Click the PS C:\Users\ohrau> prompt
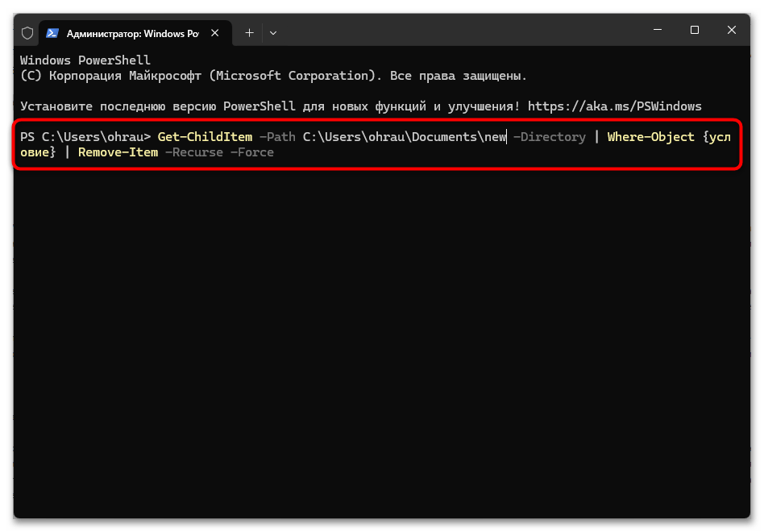The height and width of the screenshot is (532, 764). 85,137
